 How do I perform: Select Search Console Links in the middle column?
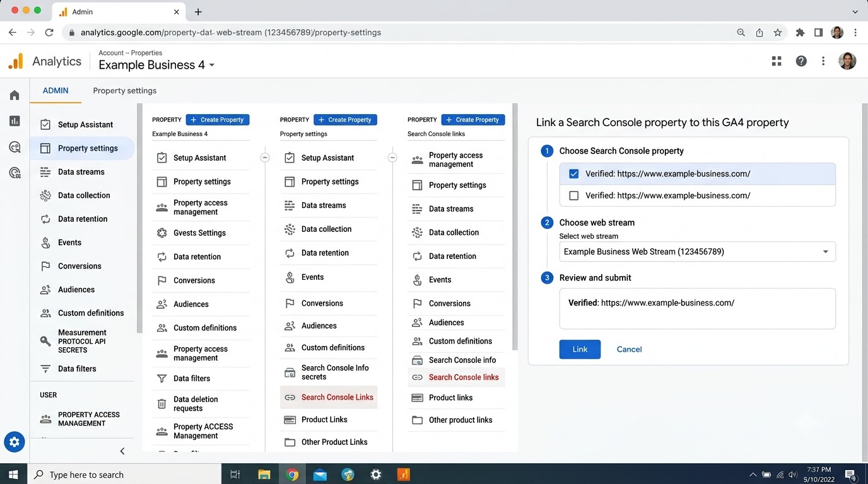click(x=329, y=397)
